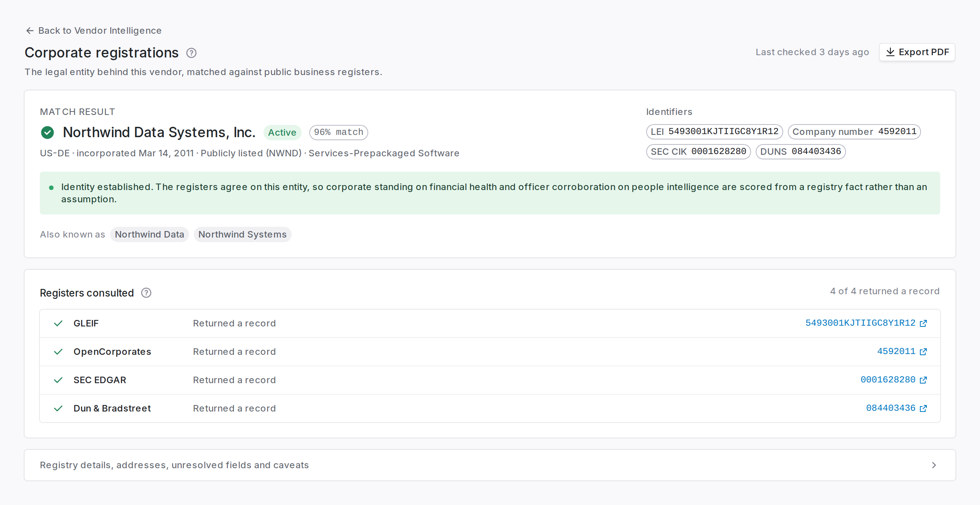Open OpenCorporates record link 4592011

[x=896, y=351]
